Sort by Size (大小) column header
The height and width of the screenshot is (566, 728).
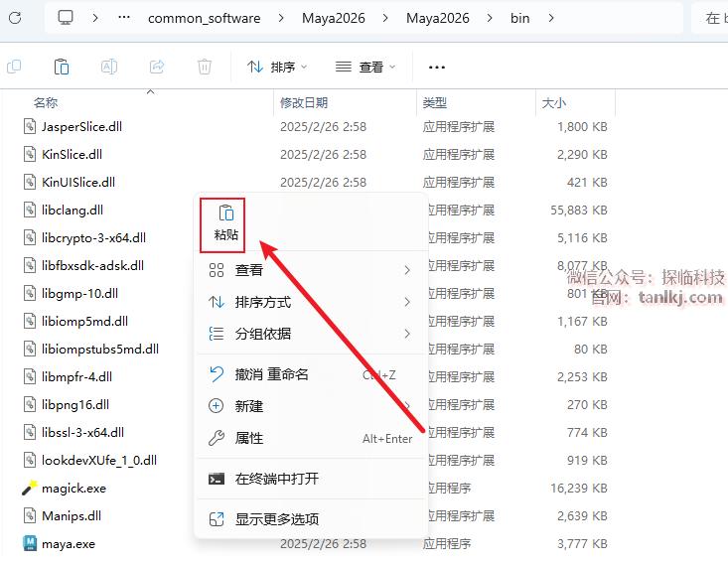(554, 102)
